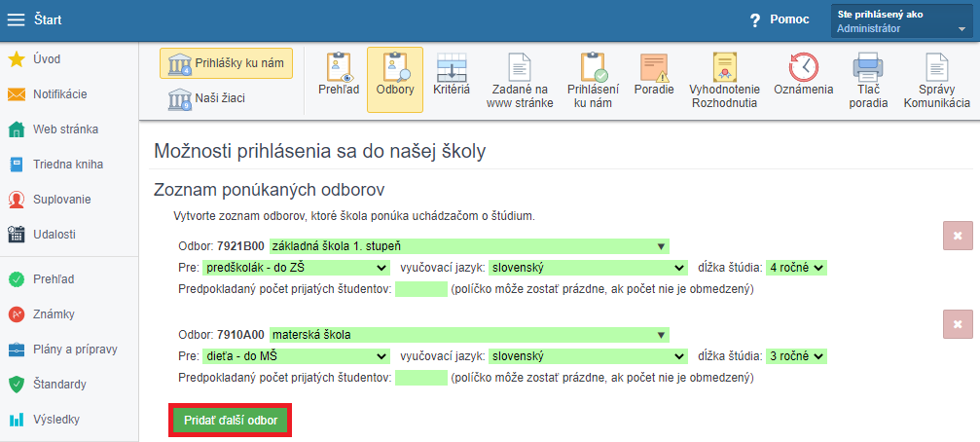Open sidebar Prehľad green check icon
Viewport: 980px width, 442px height.
pyautogui.click(x=16, y=279)
